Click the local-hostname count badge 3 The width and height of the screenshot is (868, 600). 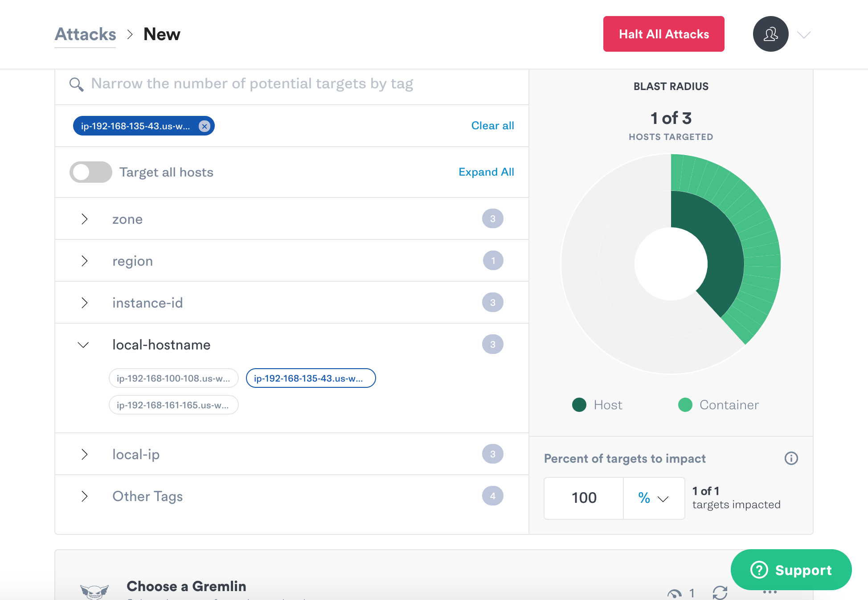(x=493, y=345)
